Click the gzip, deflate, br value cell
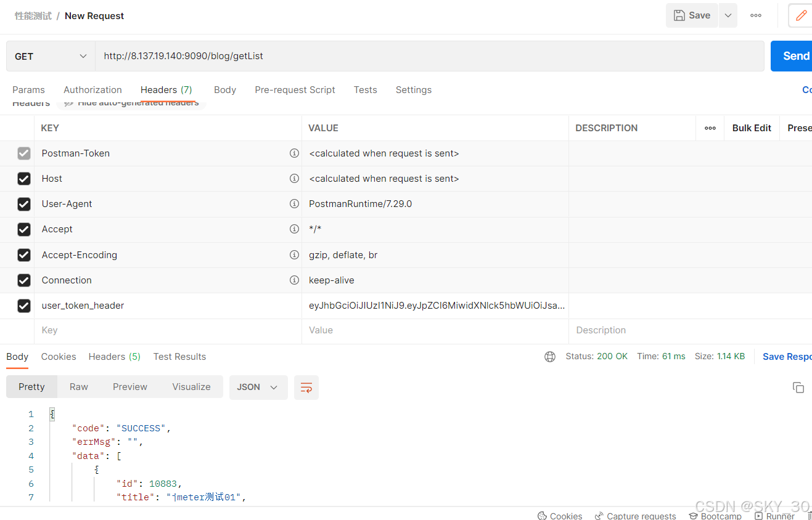The height and width of the screenshot is (520, 812). point(435,255)
